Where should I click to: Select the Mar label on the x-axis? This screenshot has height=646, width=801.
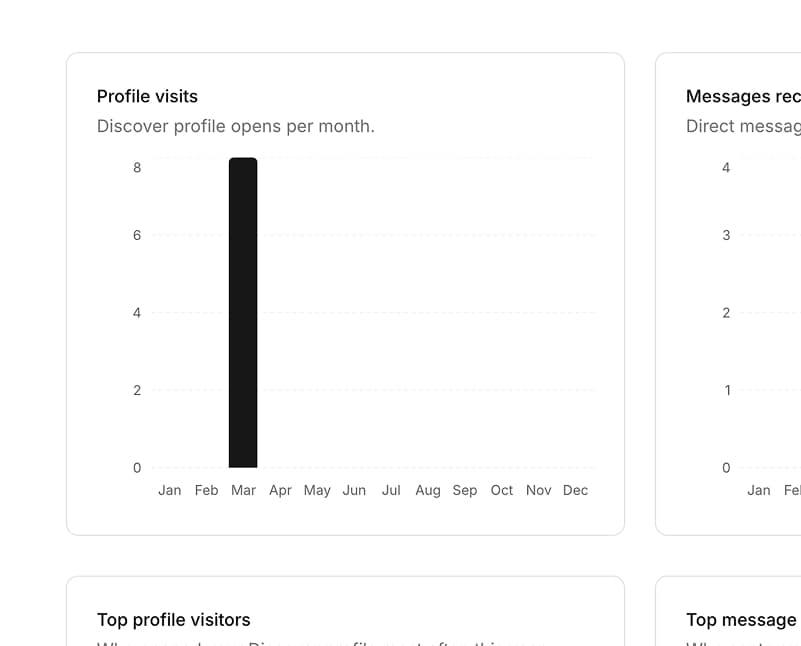click(243, 490)
